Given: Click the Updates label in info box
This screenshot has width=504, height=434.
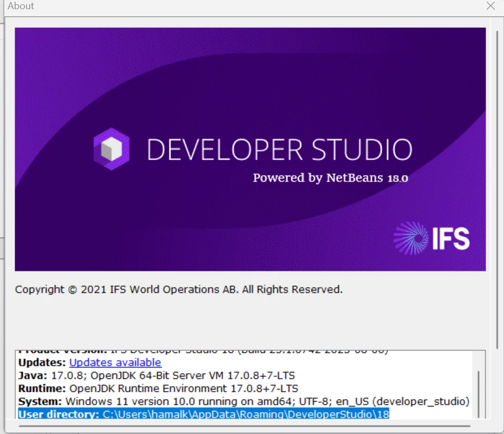Looking at the screenshot, I should (x=42, y=363).
